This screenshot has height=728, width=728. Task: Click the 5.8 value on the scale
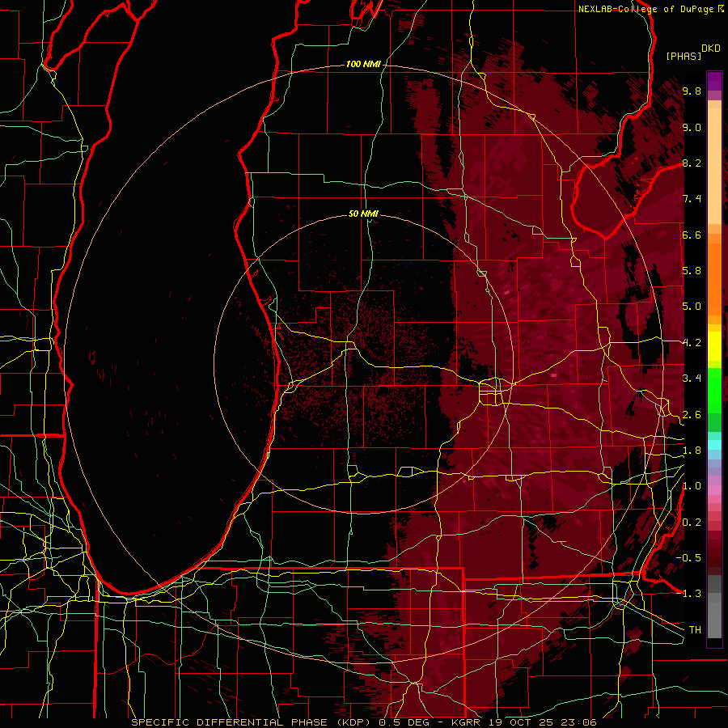692,271
